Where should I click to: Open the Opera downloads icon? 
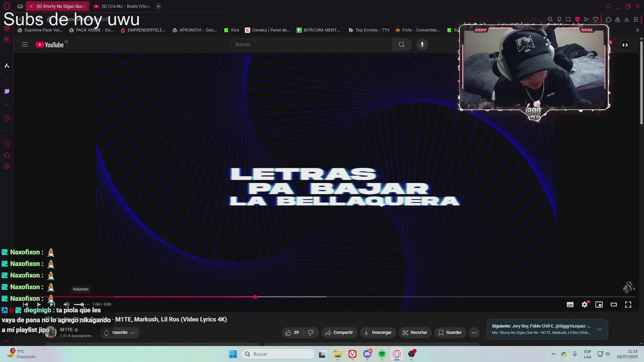click(x=626, y=20)
